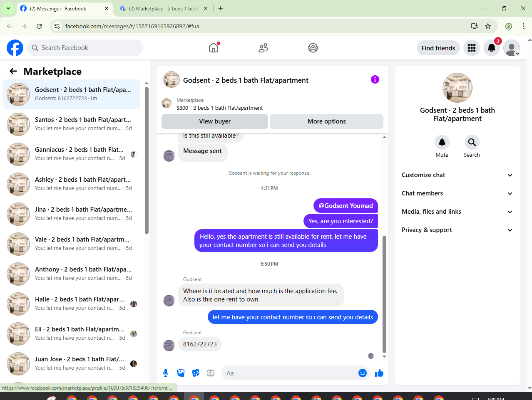Reload the page in the browser
This screenshot has width=532, height=400.
tap(39, 26)
